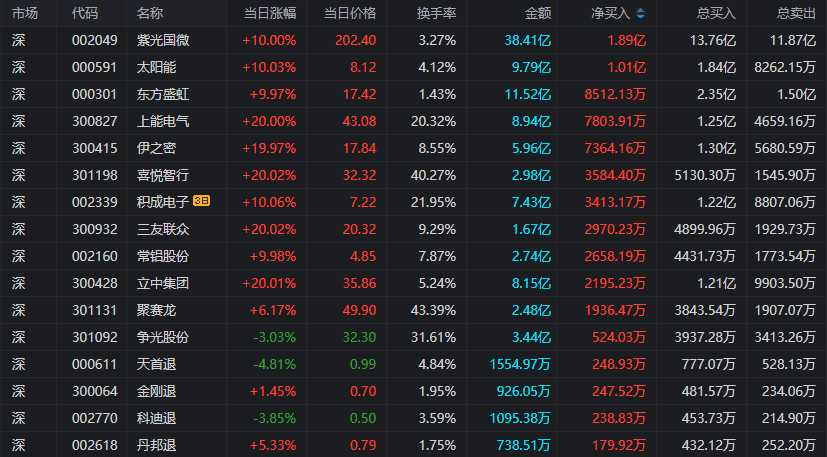Open stock 金刚退
This screenshot has width=827, height=457.
(x=157, y=391)
